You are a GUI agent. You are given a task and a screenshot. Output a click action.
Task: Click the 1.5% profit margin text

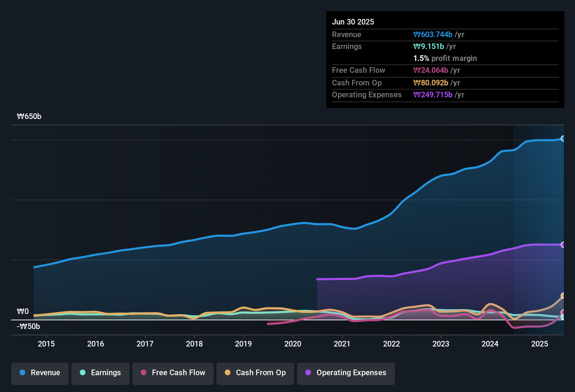(445, 58)
